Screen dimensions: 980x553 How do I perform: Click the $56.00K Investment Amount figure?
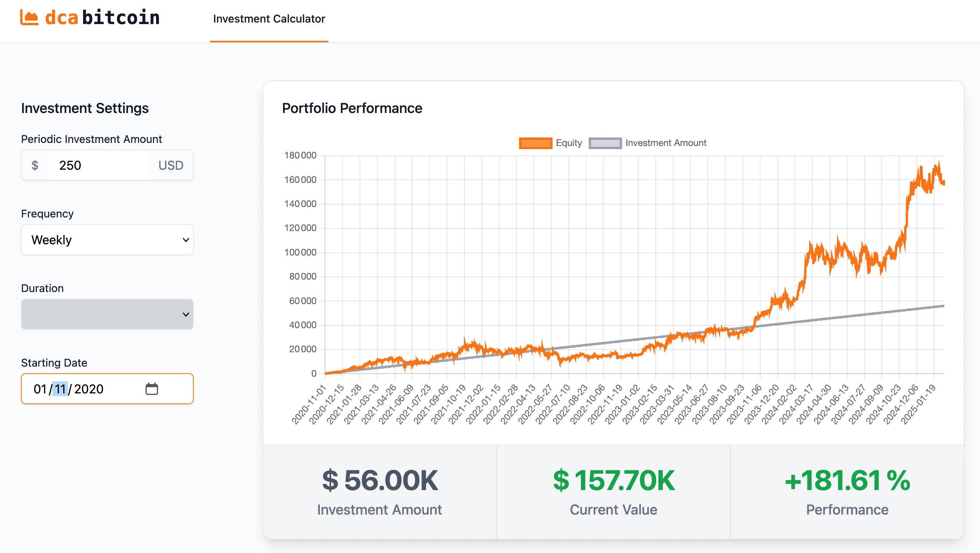coord(380,480)
